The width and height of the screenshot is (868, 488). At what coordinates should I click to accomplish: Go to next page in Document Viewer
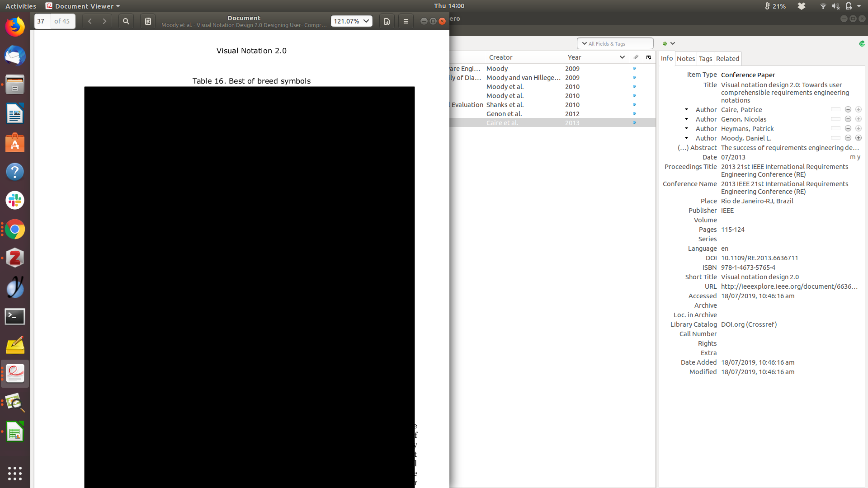tap(104, 21)
